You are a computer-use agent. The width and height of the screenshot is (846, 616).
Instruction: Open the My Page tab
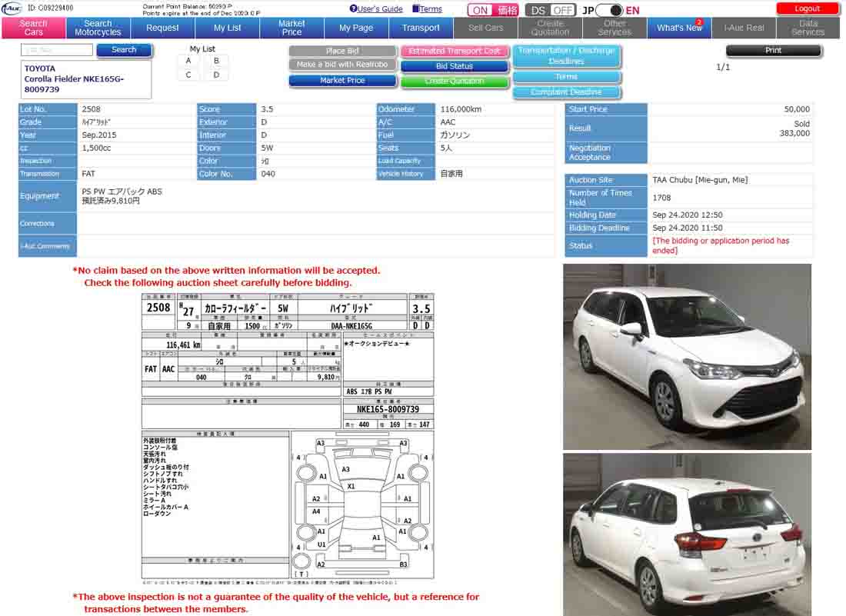point(356,28)
